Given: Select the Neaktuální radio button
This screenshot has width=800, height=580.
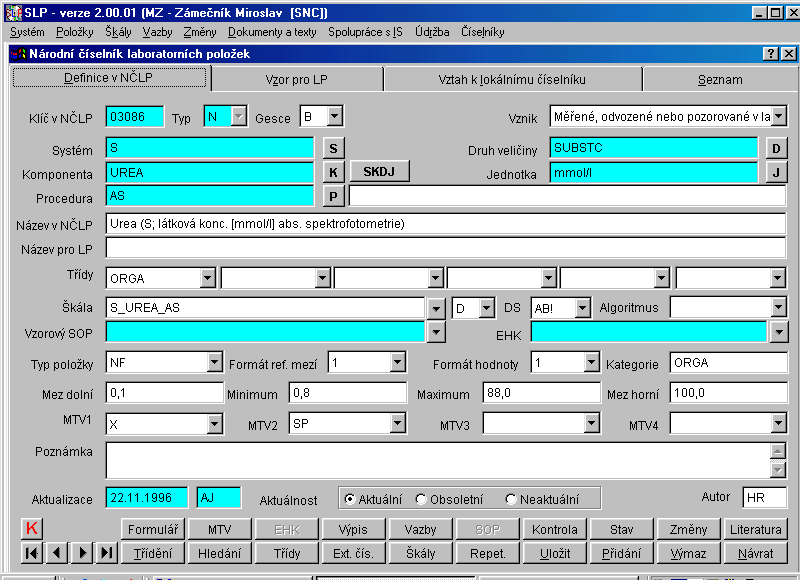Looking at the screenshot, I should pyautogui.click(x=511, y=499).
